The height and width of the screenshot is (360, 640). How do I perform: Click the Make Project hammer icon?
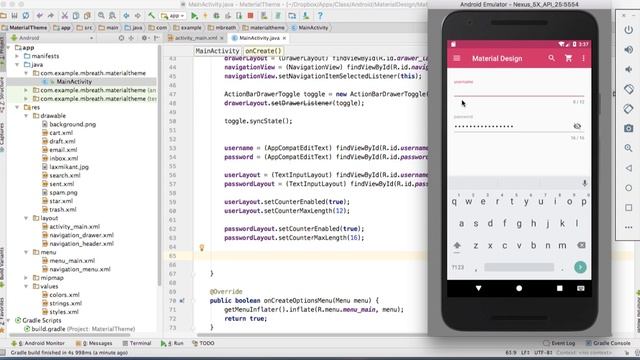pyautogui.click(x=151, y=16)
